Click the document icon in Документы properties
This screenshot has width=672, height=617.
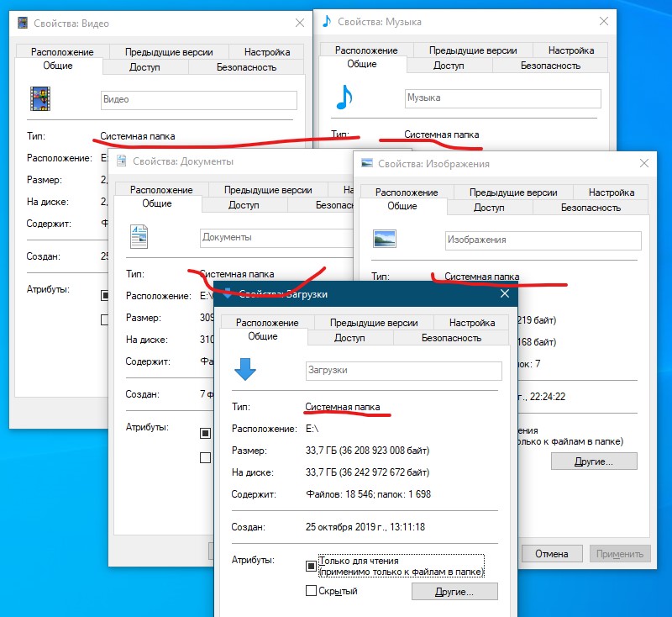point(139,237)
